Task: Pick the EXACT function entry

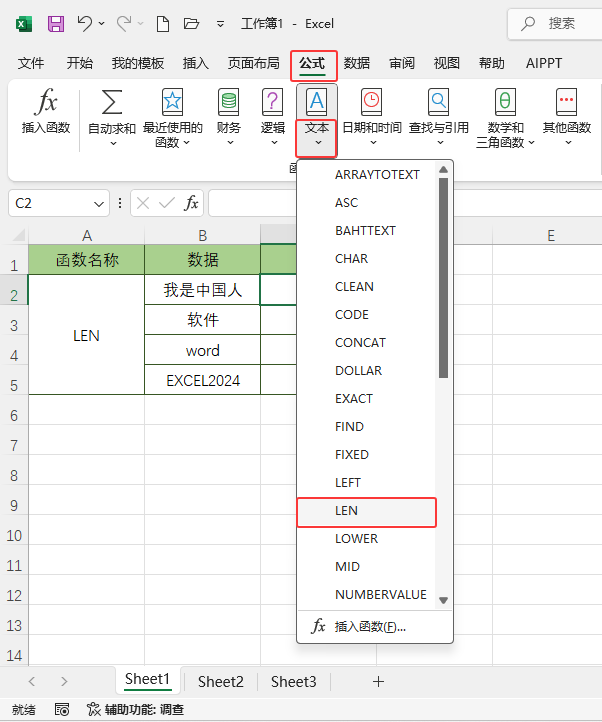Action: click(x=367, y=399)
